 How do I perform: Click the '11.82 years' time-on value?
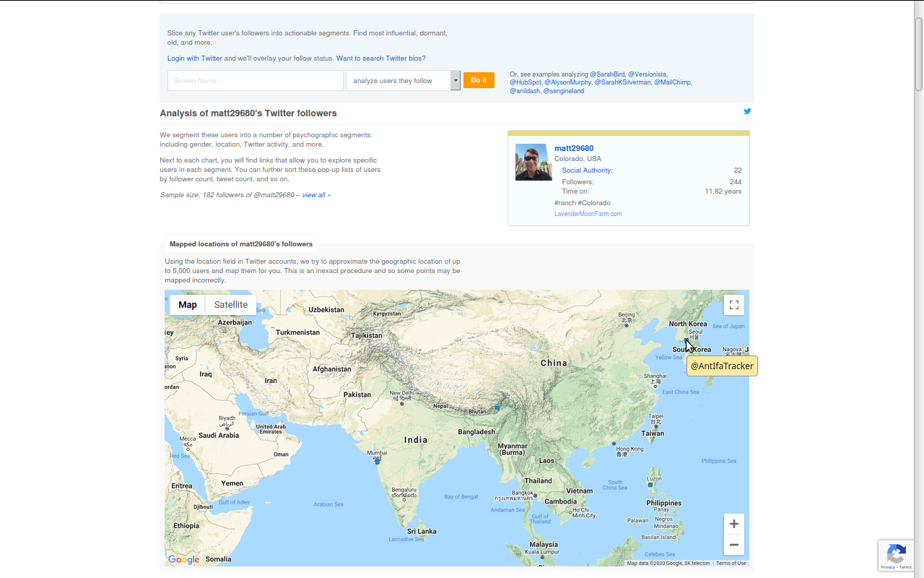(x=723, y=191)
